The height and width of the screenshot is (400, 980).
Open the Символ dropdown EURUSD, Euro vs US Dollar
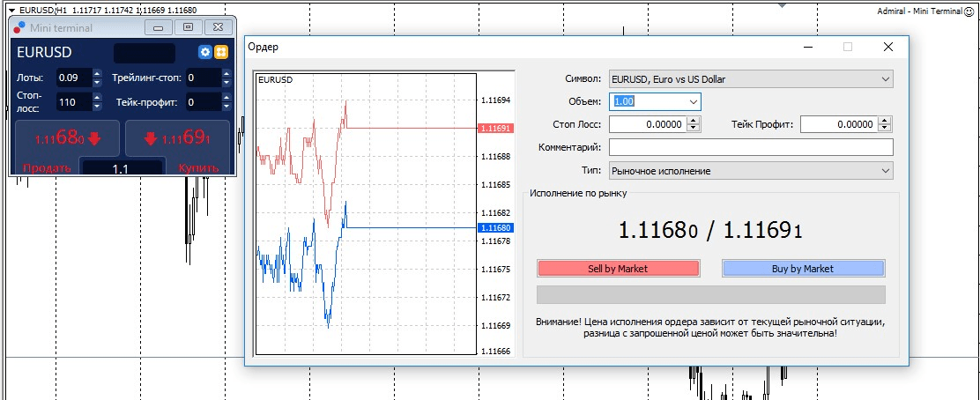pyautogui.click(x=751, y=79)
